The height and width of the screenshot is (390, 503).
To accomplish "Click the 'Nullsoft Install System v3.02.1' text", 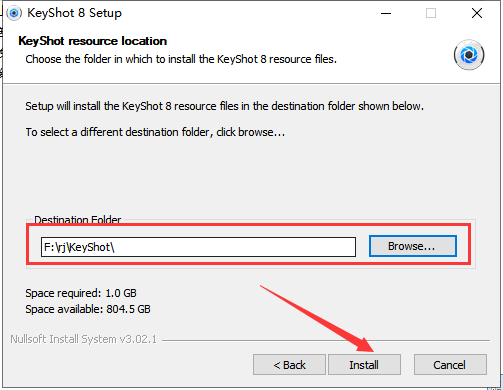I will coord(84,339).
